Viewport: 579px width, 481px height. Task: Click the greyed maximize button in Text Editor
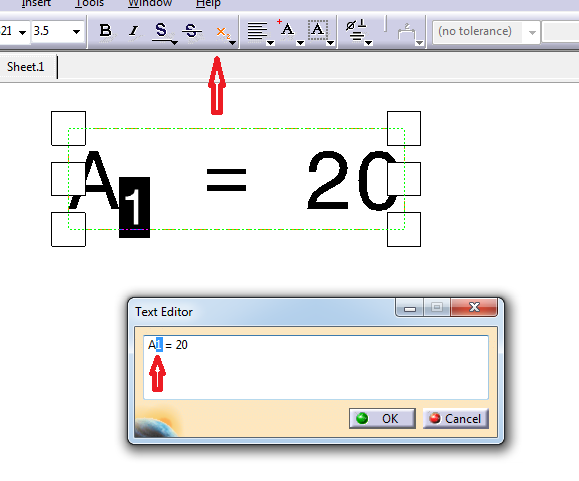pyautogui.click(x=437, y=307)
